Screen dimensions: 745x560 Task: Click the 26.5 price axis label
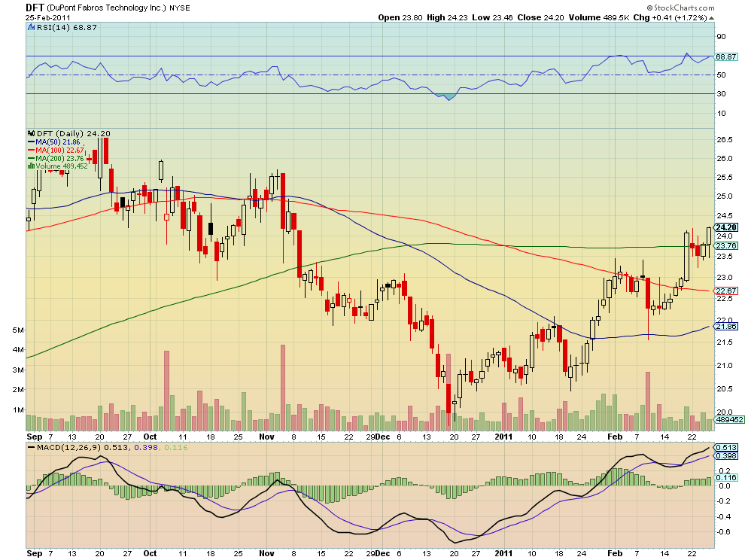(725, 140)
